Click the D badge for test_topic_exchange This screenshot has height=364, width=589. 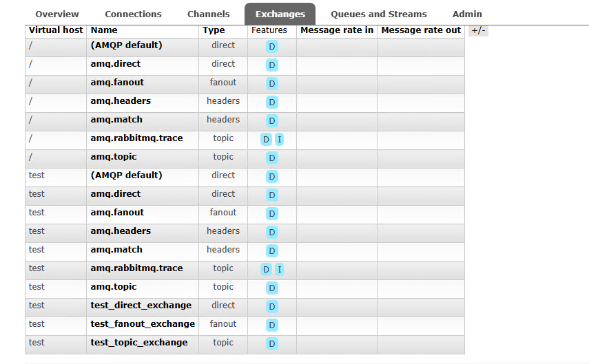(272, 343)
